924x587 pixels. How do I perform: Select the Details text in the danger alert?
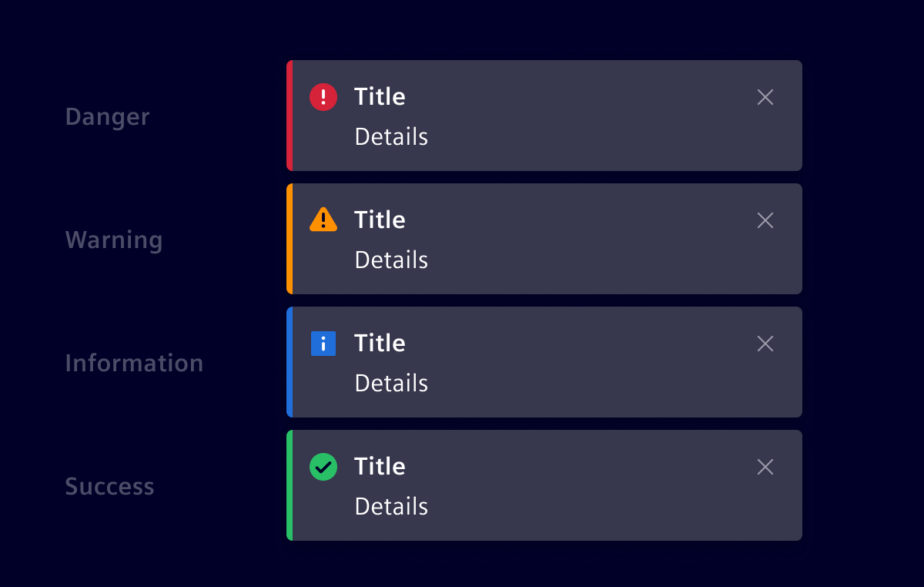[x=391, y=137]
